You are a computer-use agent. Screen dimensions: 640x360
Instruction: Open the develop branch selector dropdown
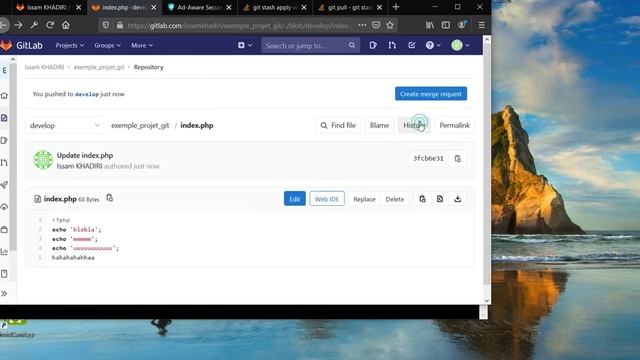click(x=64, y=125)
